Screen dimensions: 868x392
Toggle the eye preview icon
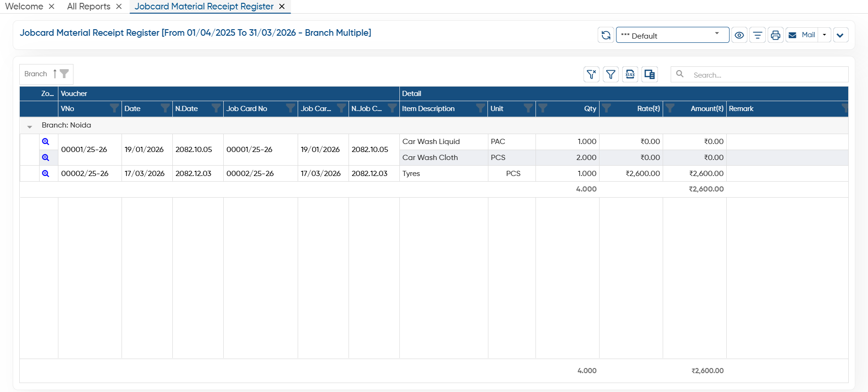(x=739, y=35)
